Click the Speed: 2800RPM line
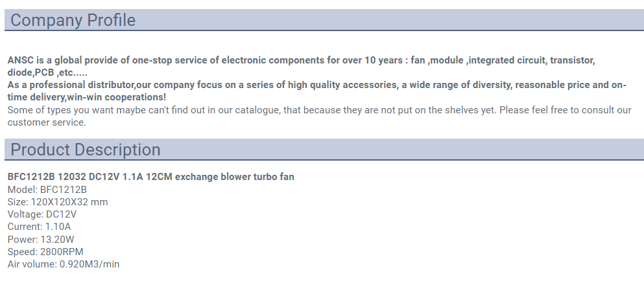 pos(45,252)
